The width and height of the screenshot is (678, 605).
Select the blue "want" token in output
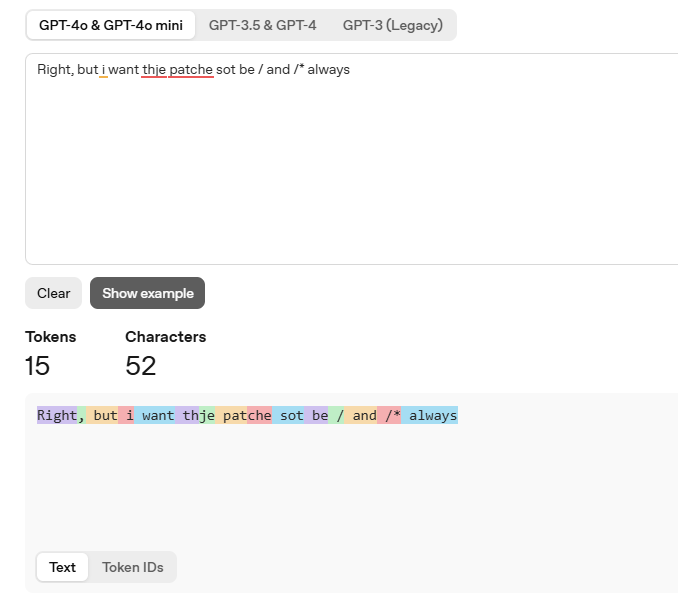tap(156, 415)
